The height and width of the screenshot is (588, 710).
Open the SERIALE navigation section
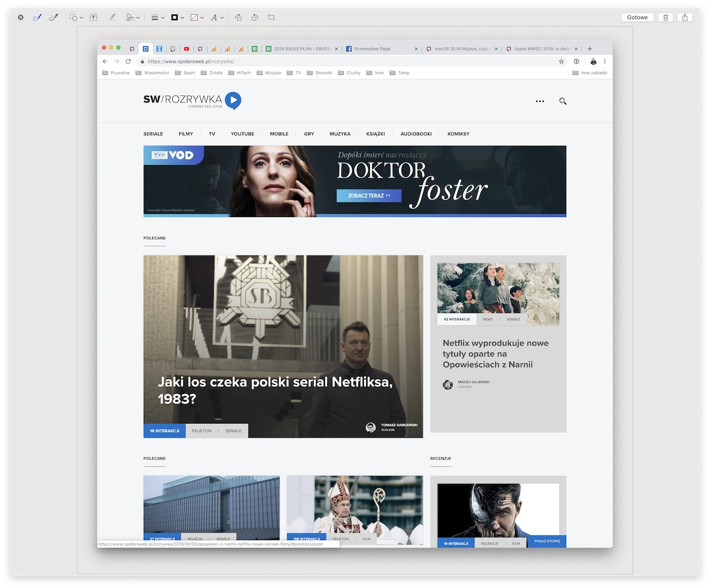coord(153,134)
